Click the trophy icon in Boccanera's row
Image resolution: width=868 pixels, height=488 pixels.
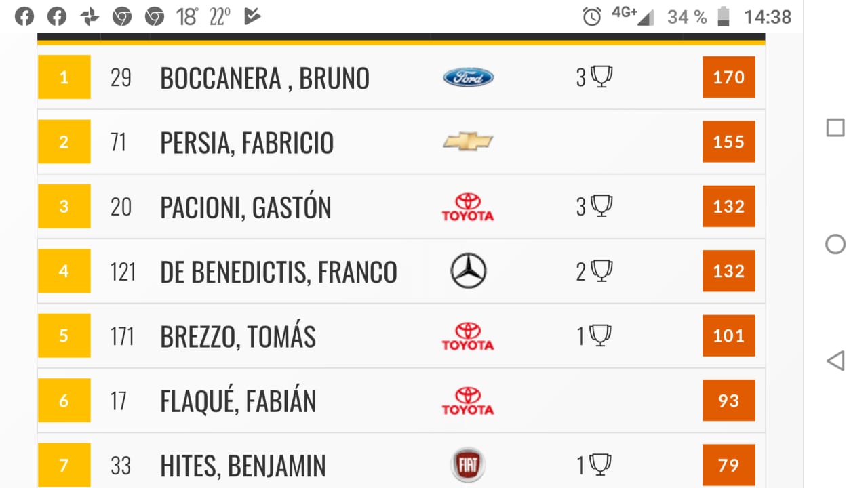click(601, 77)
